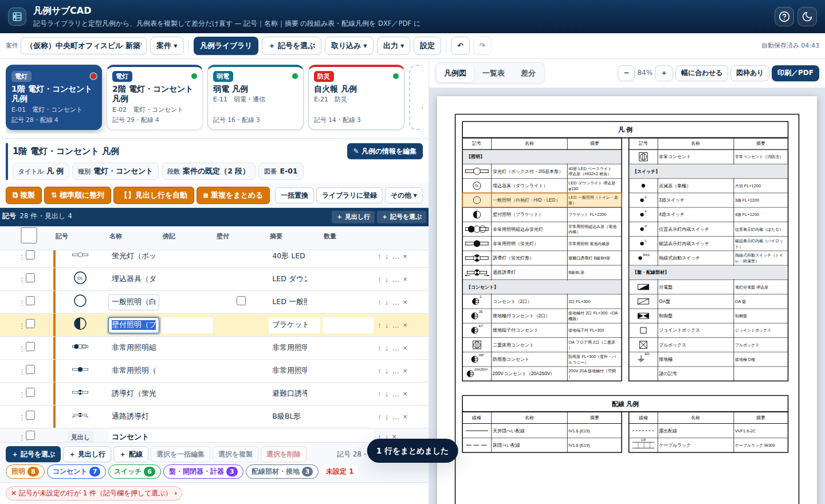
Task: Open the help question-mark icon
Action: click(784, 17)
